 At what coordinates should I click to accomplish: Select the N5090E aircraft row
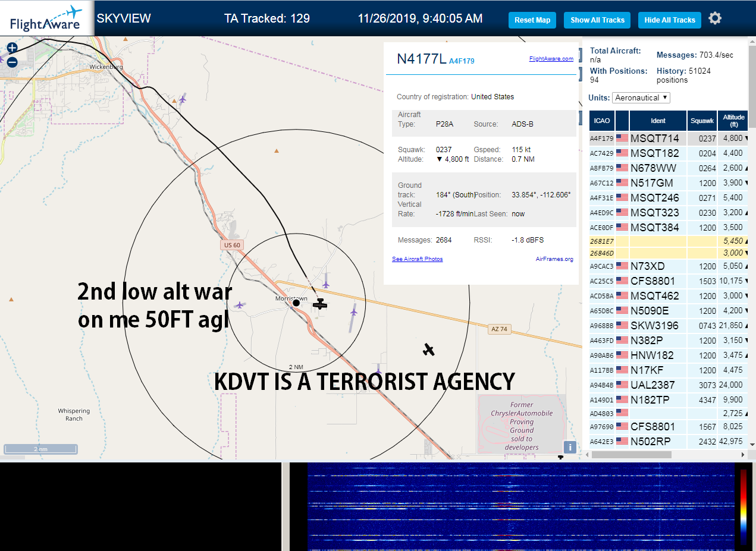[669, 311]
